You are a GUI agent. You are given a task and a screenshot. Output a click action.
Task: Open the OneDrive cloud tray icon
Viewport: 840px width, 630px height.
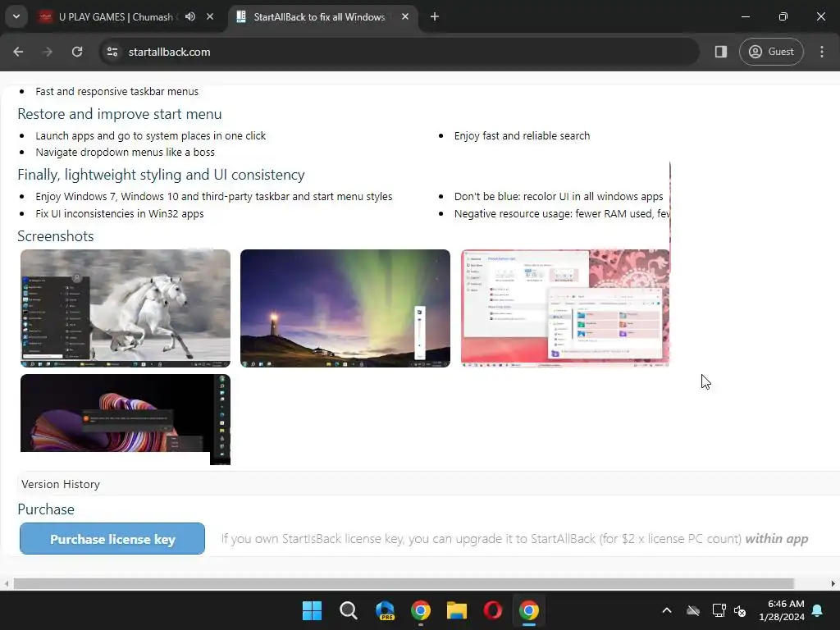(693, 610)
